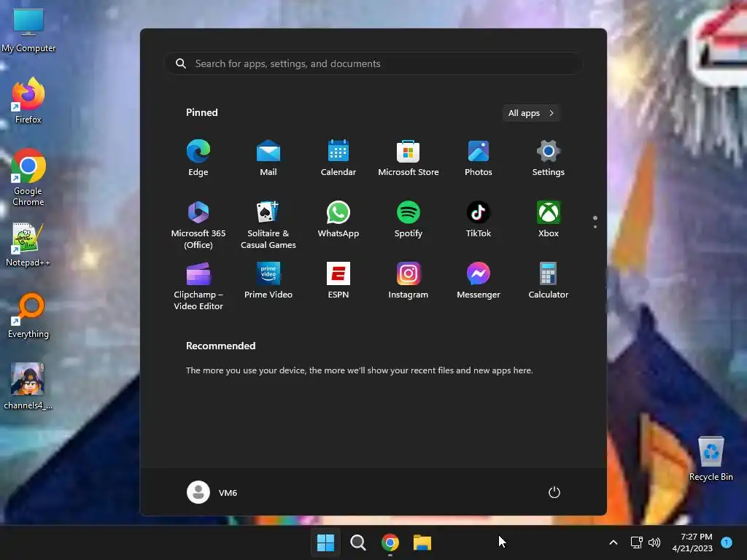
Task: Open Messenger from pinned apps
Action: pos(479,281)
